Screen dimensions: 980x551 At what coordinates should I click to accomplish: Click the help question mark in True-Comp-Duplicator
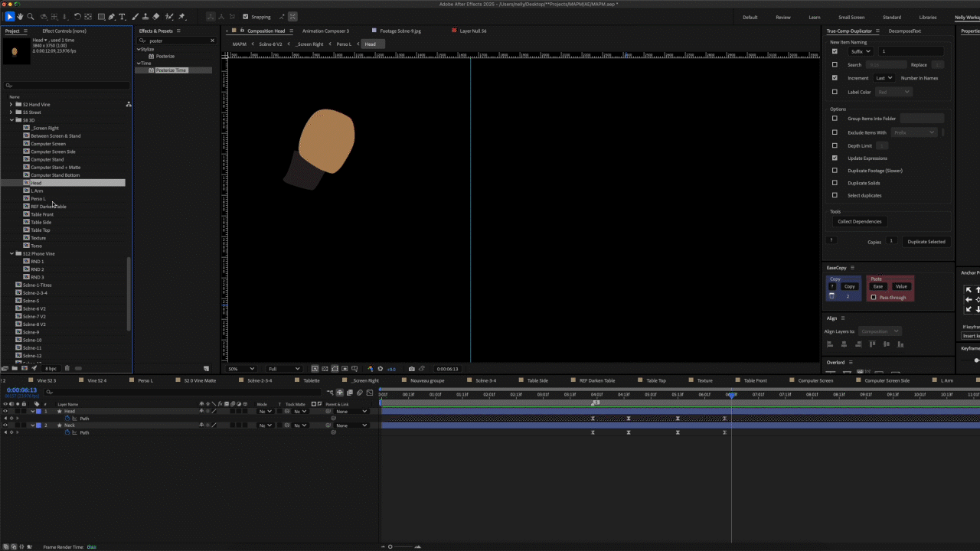pos(831,240)
